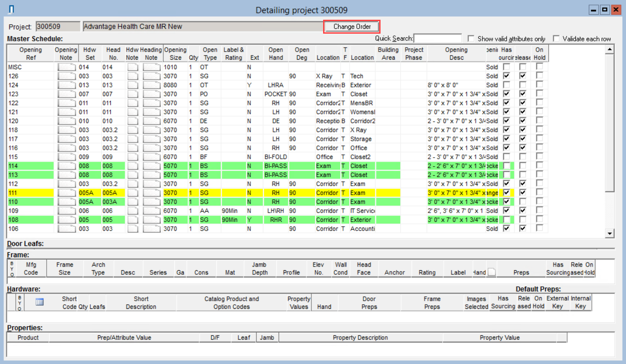Open the Hdw Note icon for row 116
The height and width of the screenshot is (364, 626).
coord(132,148)
